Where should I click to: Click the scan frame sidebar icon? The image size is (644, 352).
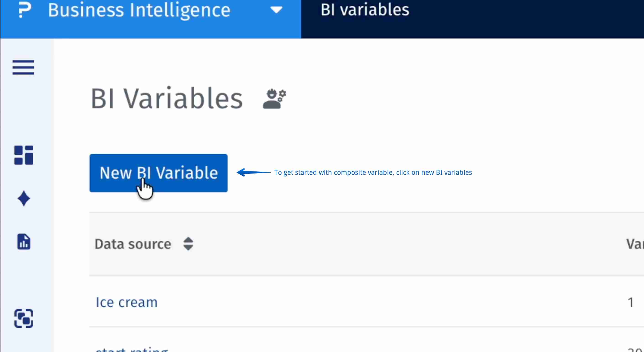[x=24, y=318]
